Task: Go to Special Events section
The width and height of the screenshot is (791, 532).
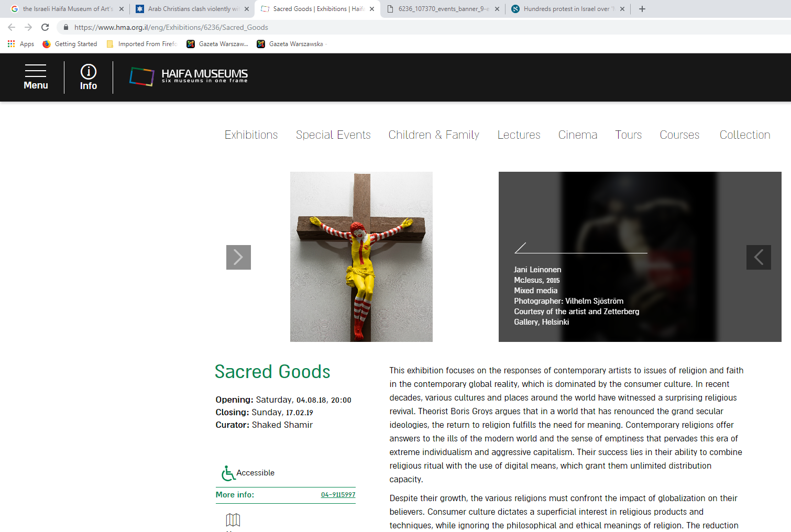Action: coord(333,135)
